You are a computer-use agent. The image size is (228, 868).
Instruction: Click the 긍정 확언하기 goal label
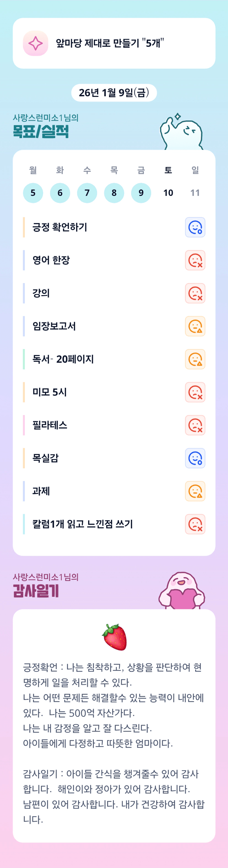coord(60,228)
